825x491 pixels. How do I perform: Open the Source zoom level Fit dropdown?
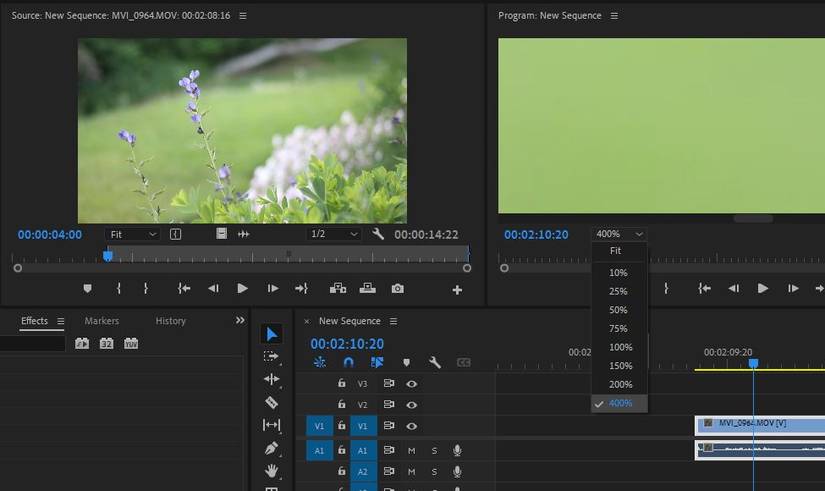click(x=133, y=234)
